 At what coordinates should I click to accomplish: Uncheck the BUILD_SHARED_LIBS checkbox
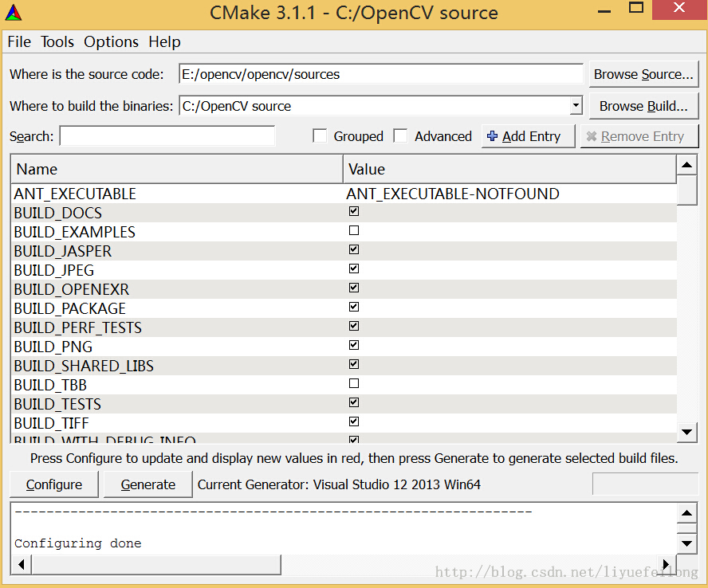(354, 364)
